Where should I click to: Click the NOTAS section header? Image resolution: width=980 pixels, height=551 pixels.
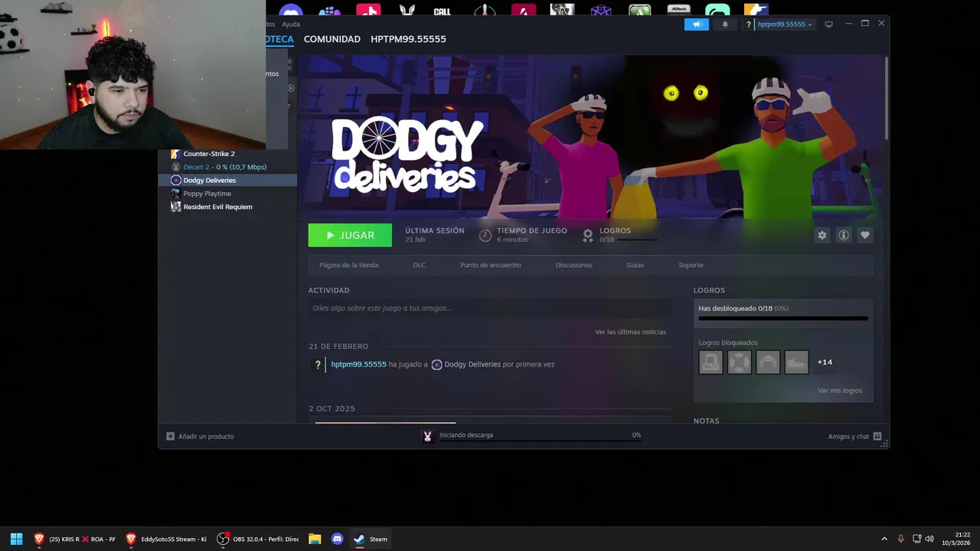[706, 421]
